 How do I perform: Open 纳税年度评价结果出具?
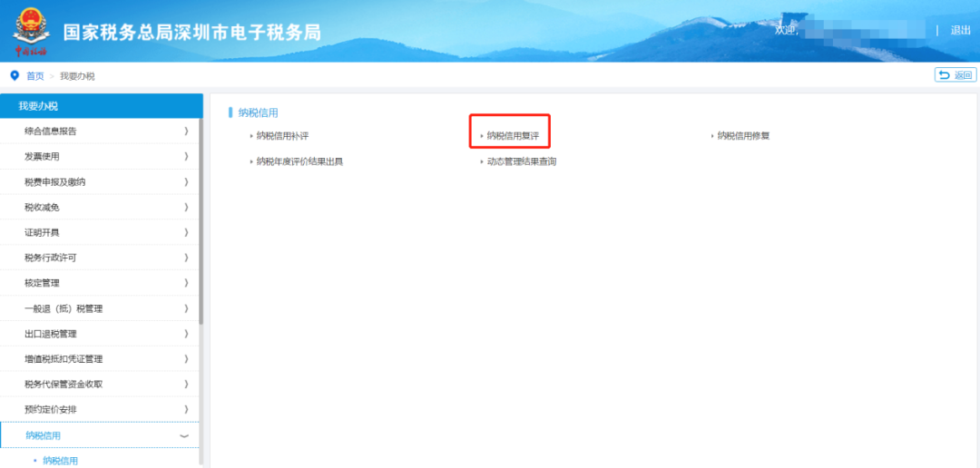[x=300, y=161]
